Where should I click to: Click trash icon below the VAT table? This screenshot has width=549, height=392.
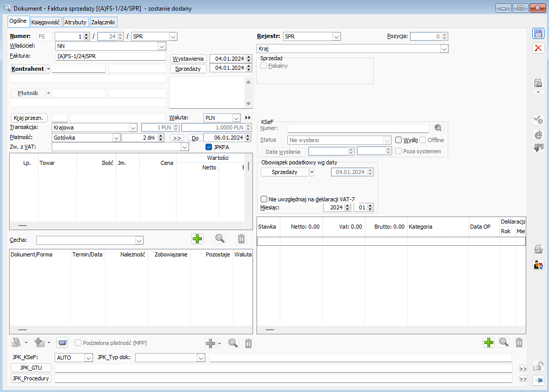519,342
